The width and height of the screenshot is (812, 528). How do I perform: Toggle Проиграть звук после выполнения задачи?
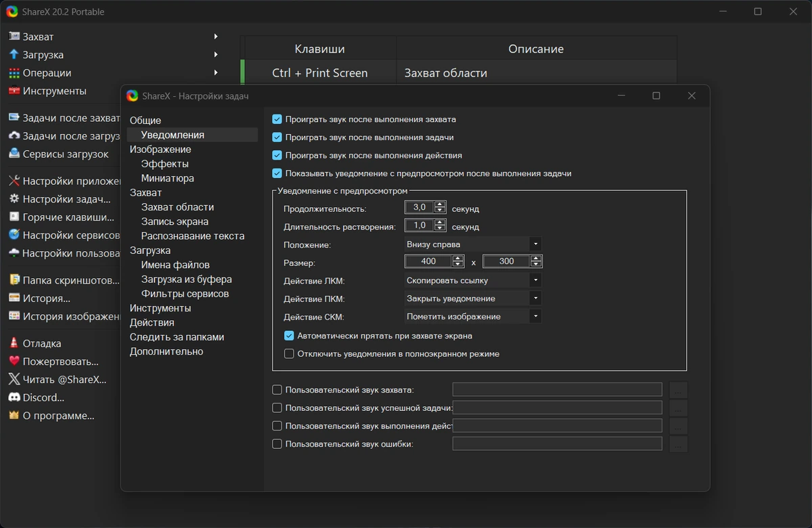[x=277, y=137]
